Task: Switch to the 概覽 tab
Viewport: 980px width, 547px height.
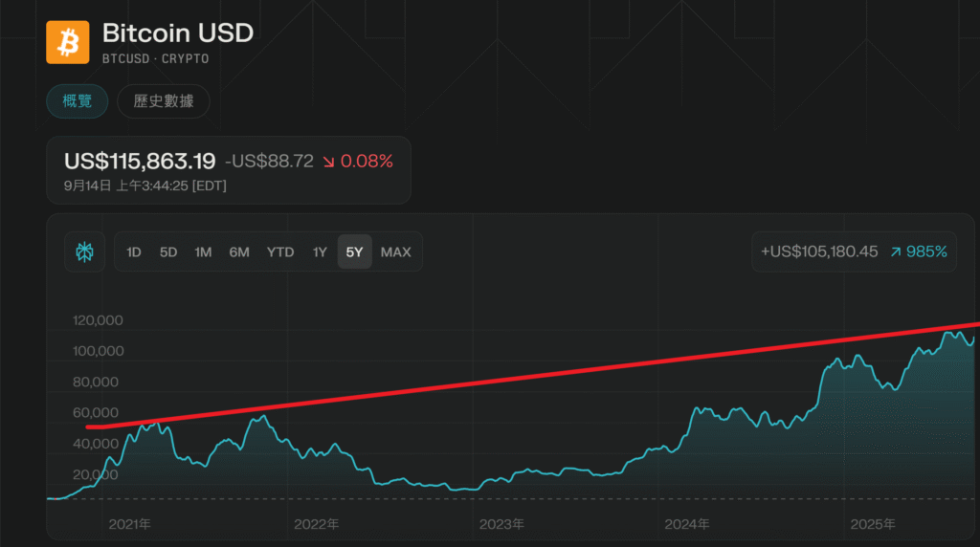Action: click(x=78, y=101)
